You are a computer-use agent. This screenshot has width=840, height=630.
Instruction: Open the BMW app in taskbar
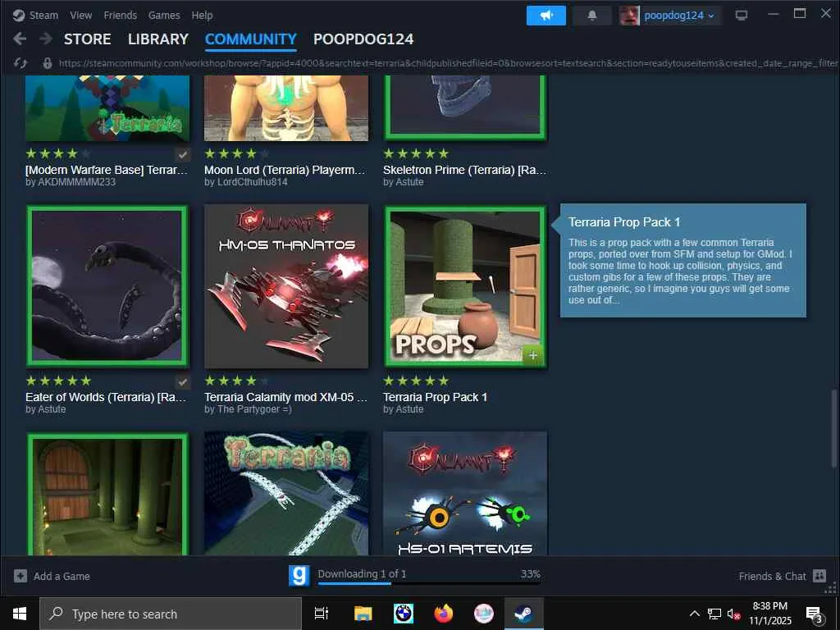pyautogui.click(x=403, y=614)
